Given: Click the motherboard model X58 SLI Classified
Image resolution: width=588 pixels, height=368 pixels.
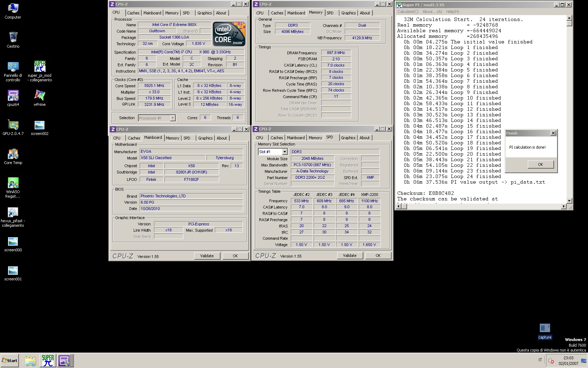Looking at the screenshot, I should pos(172,158).
